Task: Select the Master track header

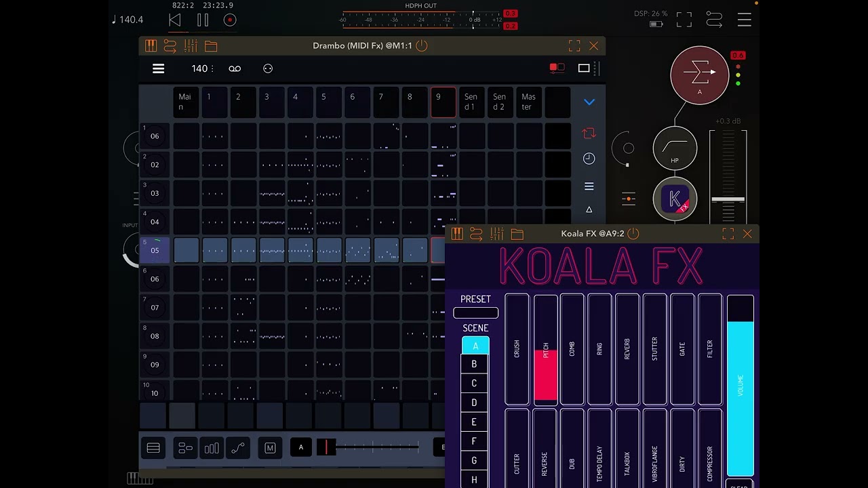Action: click(x=528, y=102)
